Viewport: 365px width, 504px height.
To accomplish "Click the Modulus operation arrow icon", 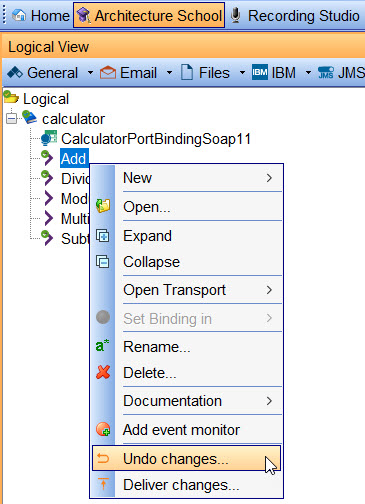I will click(x=48, y=198).
